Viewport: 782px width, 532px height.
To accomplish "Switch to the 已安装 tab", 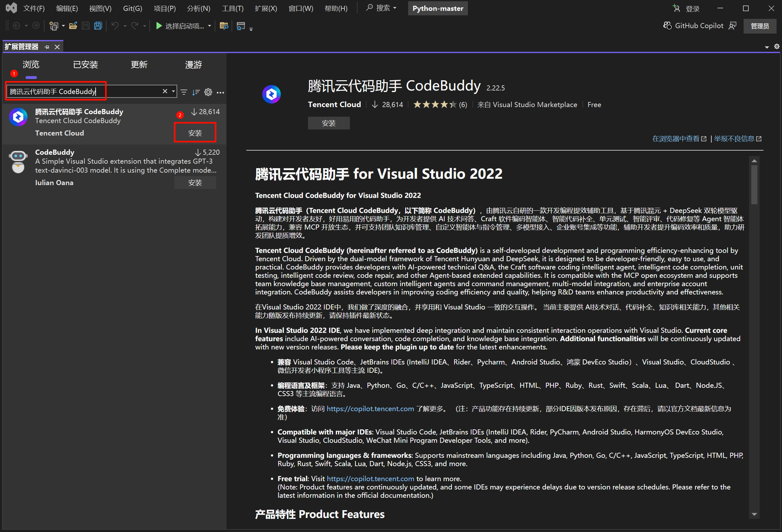I will [85, 65].
